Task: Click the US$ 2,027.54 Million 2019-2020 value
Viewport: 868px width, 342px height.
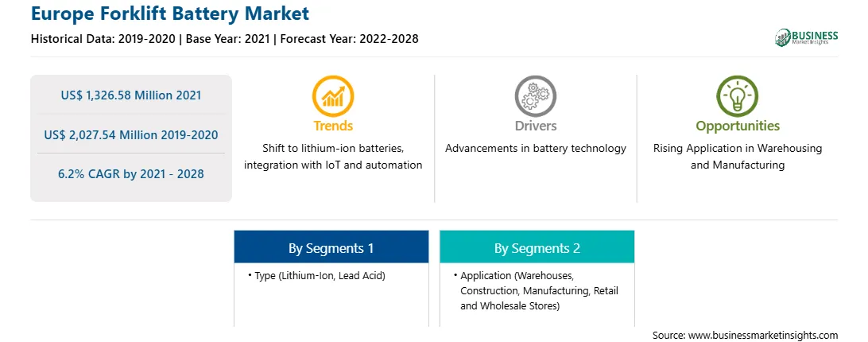Action: point(131,134)
